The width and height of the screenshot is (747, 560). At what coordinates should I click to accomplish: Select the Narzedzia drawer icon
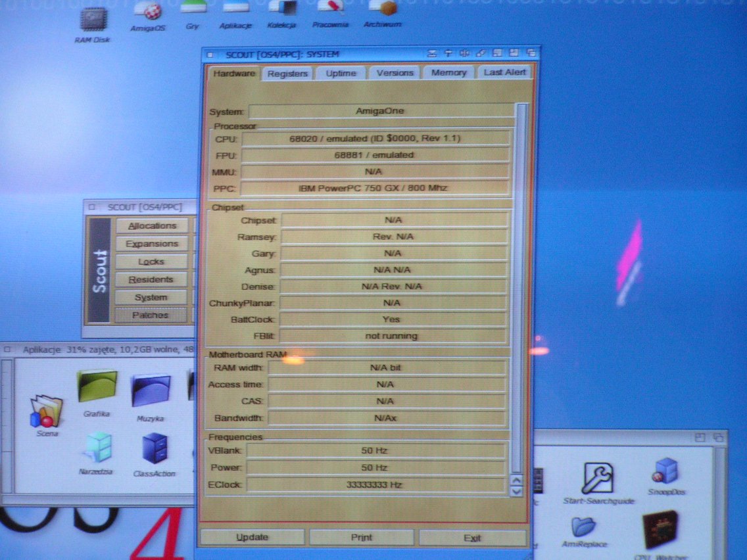point(98,448)
